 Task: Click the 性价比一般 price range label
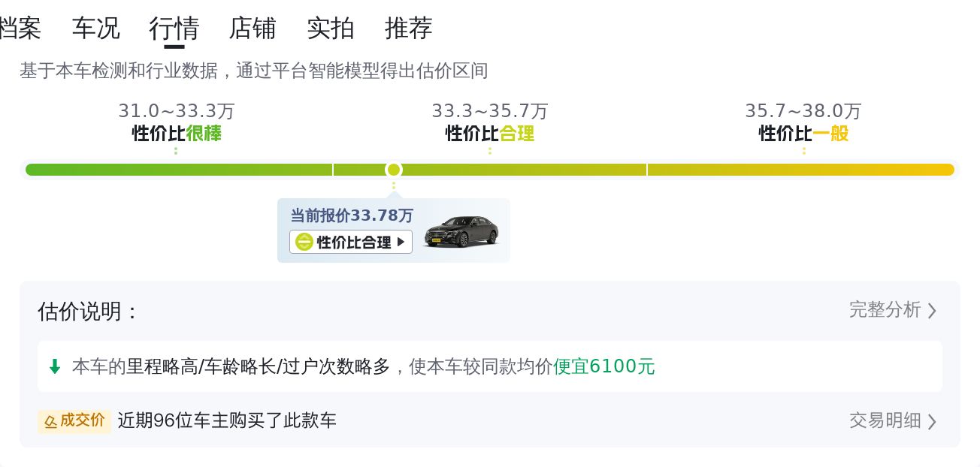803,134
